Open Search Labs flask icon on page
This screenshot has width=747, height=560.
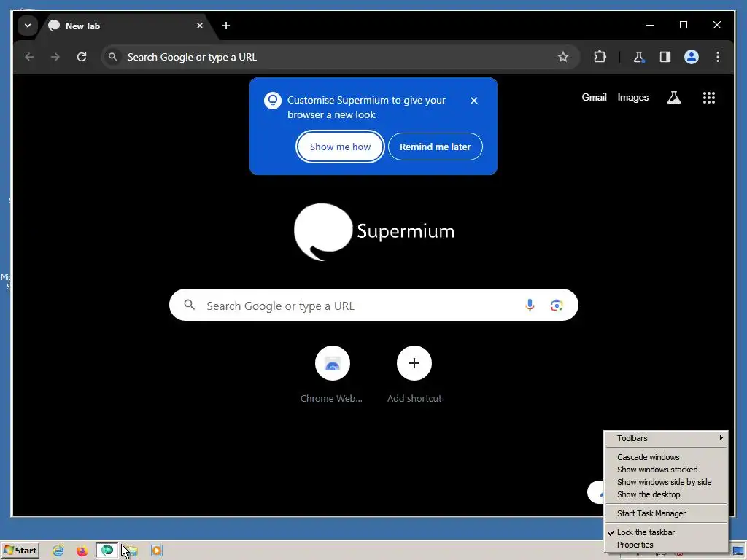pos(673,98)
